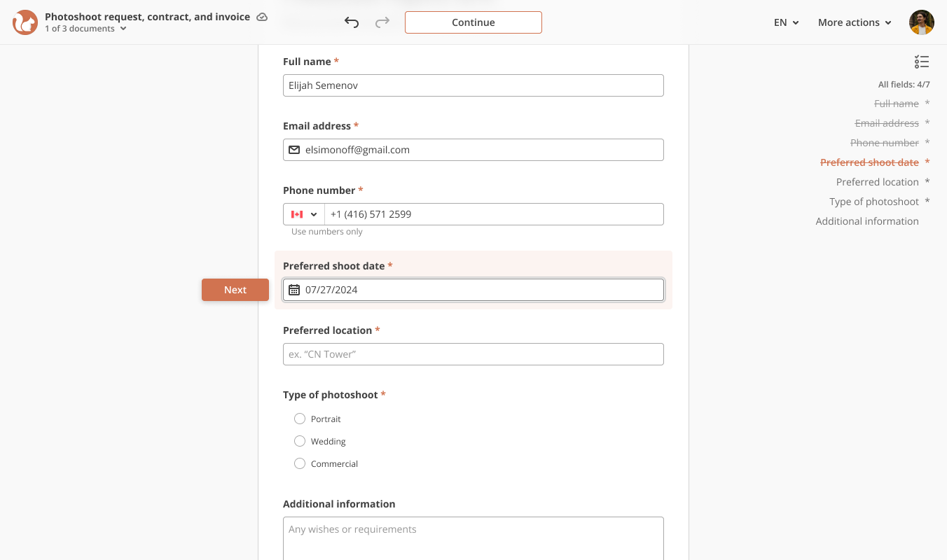This screenshot has width=947, height=560.
Task: Open the phone country flag dropdown
Action: 304,214
